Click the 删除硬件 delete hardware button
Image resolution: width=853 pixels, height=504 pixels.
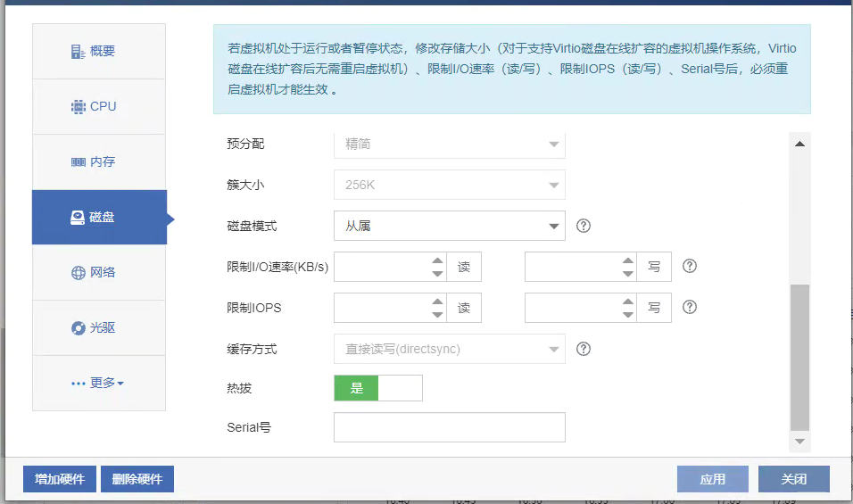137,479
